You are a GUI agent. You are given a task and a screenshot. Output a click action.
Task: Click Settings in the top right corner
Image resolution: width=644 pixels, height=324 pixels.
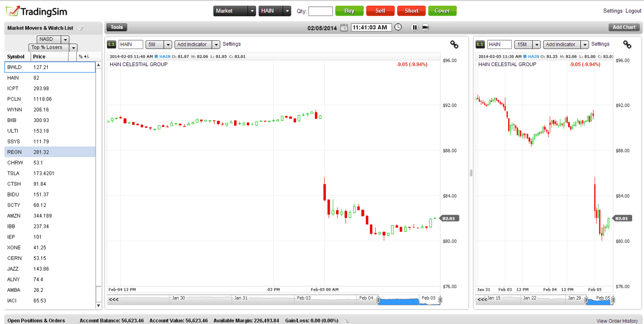coord(612,10)
